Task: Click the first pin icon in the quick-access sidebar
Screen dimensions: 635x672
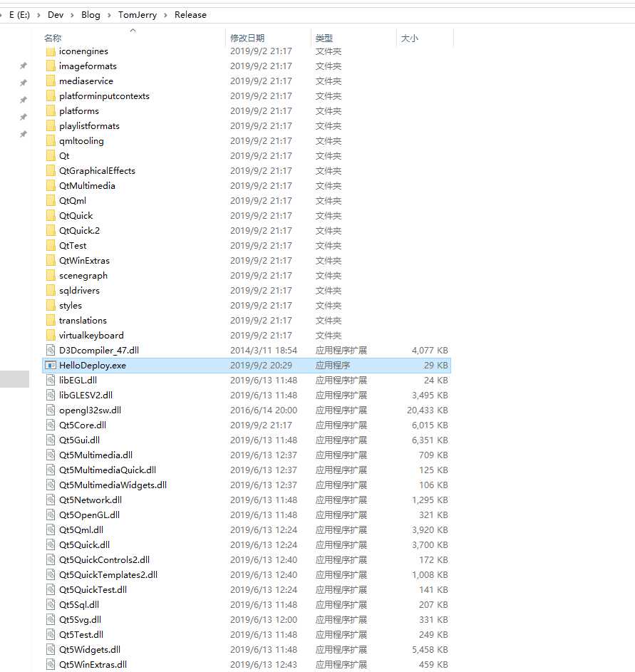Action: [x=24, y=66]
